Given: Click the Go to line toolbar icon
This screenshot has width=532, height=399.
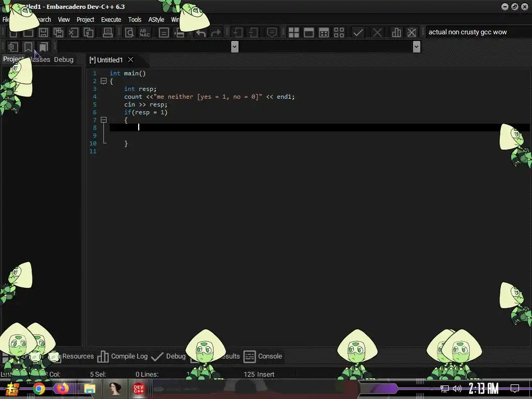Looking at the screenshot, I should click(x=164, y=33).
